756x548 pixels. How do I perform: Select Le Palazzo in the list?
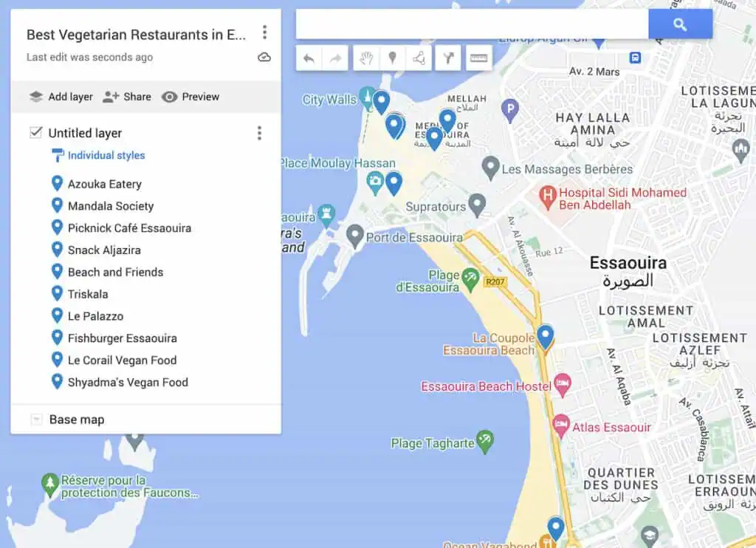95,316
